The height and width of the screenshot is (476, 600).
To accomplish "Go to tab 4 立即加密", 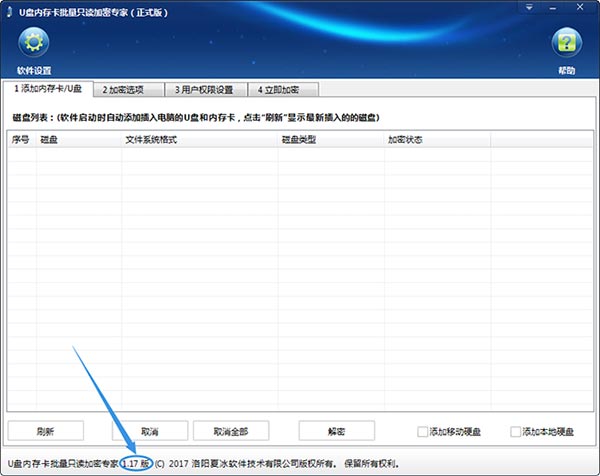I will (283, 90).
